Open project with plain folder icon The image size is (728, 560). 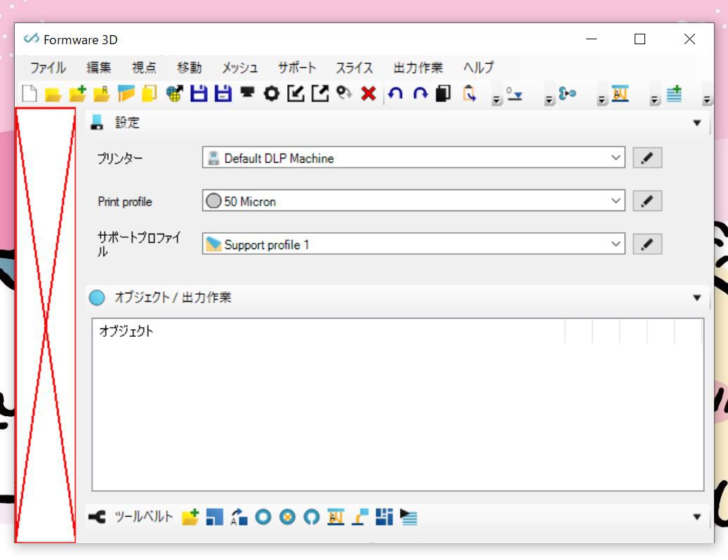(53, 95)
